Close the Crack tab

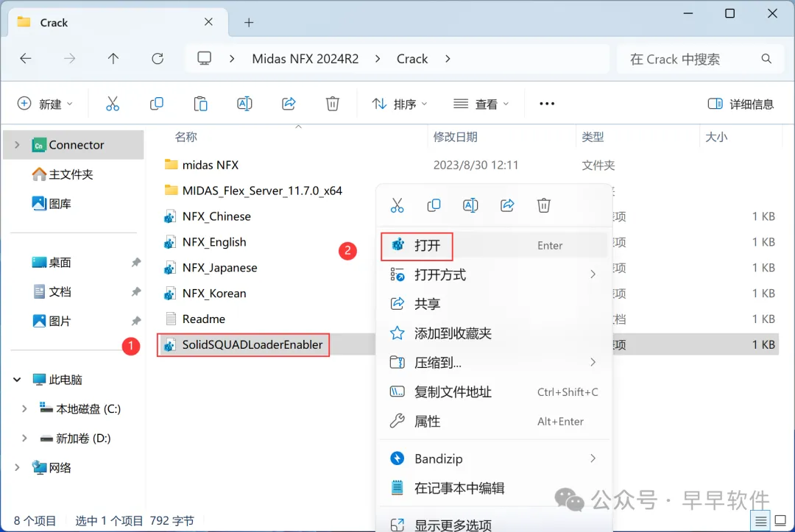click(208, 22)
